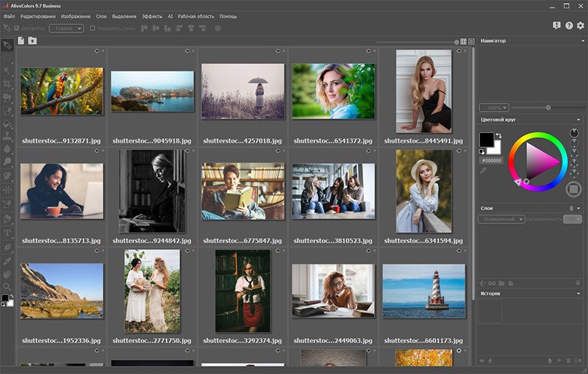588x374 pixels.
Task: Click the notifications exclamation icon
Action: pos(556,26)
